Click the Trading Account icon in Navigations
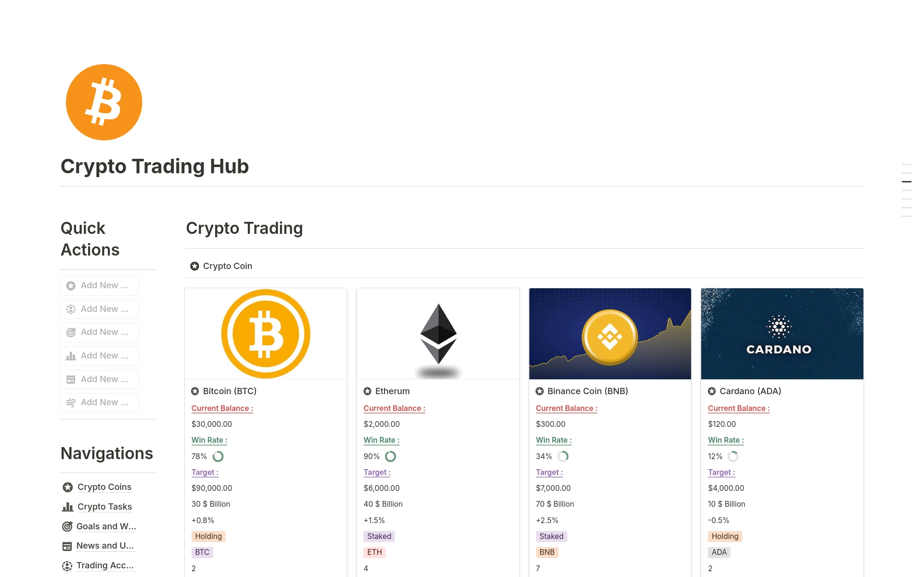This screenshot has height=577, width=924. click(67, 565)
